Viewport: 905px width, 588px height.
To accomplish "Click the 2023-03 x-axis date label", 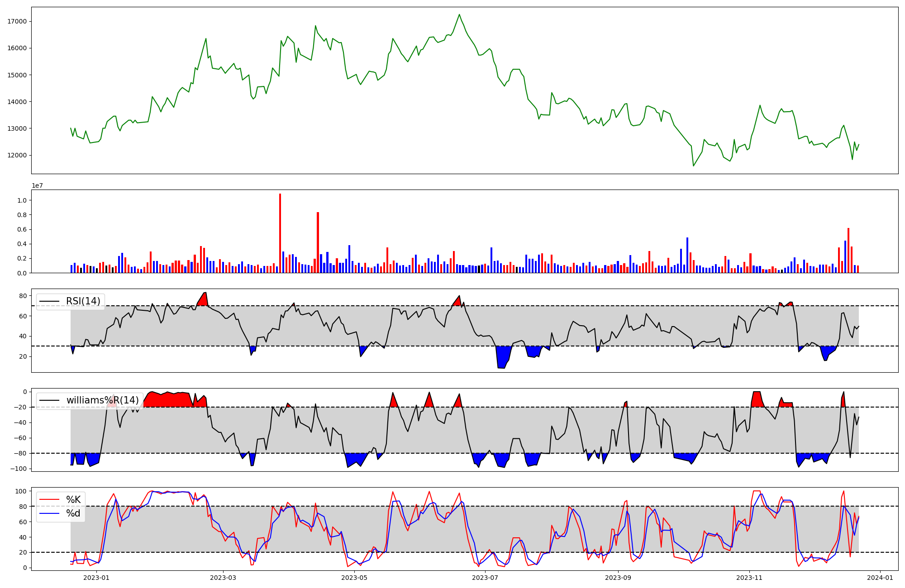I will click(223, 578).
